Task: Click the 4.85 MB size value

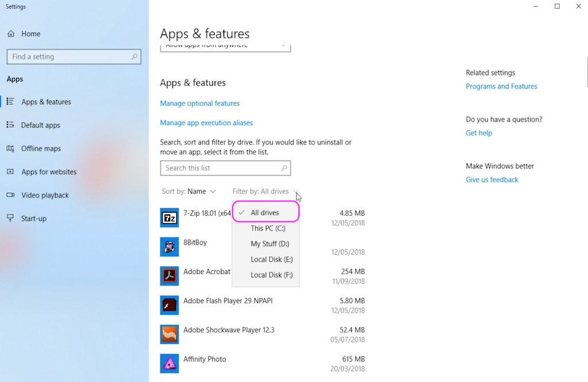Action: (x=352, y=213)
